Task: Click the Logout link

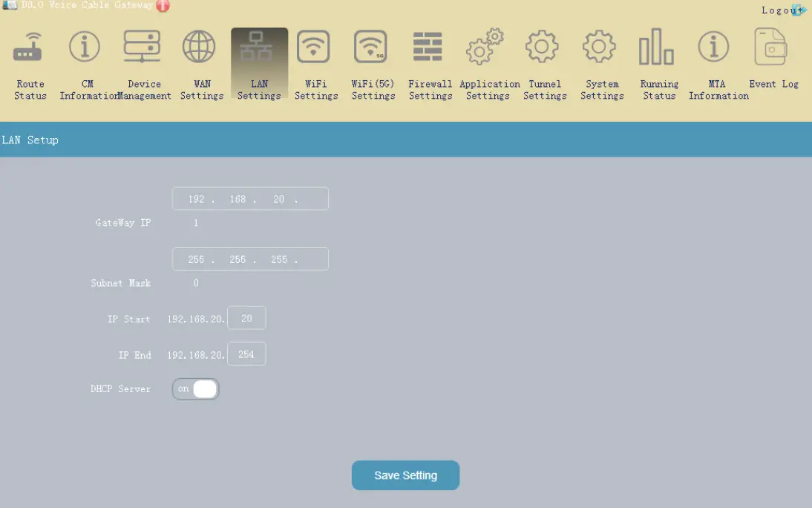Action: [x=782, y=10]
